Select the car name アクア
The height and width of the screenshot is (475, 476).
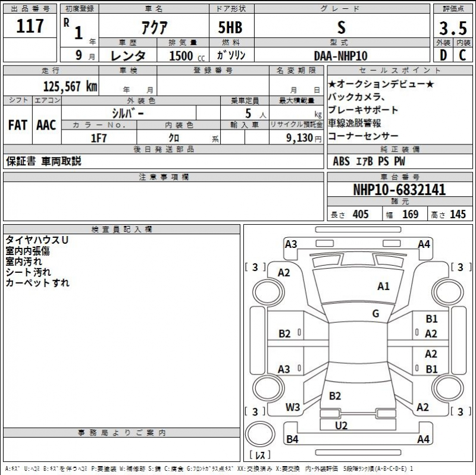coord(154,27)
